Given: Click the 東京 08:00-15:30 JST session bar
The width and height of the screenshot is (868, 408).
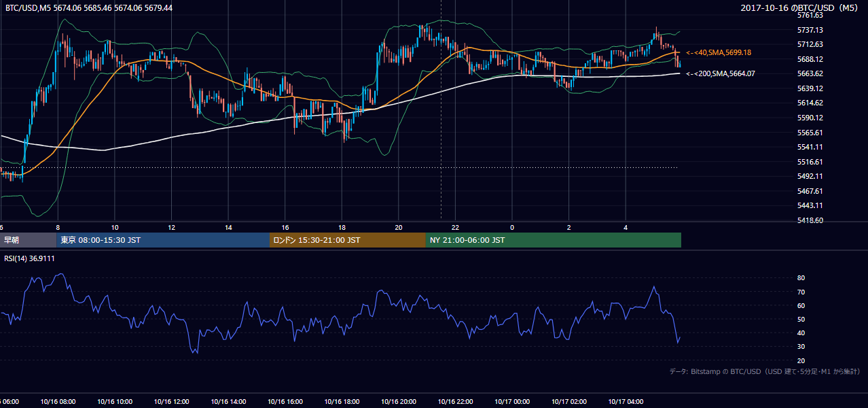Looking at the screenshot, I should (163, 240).
